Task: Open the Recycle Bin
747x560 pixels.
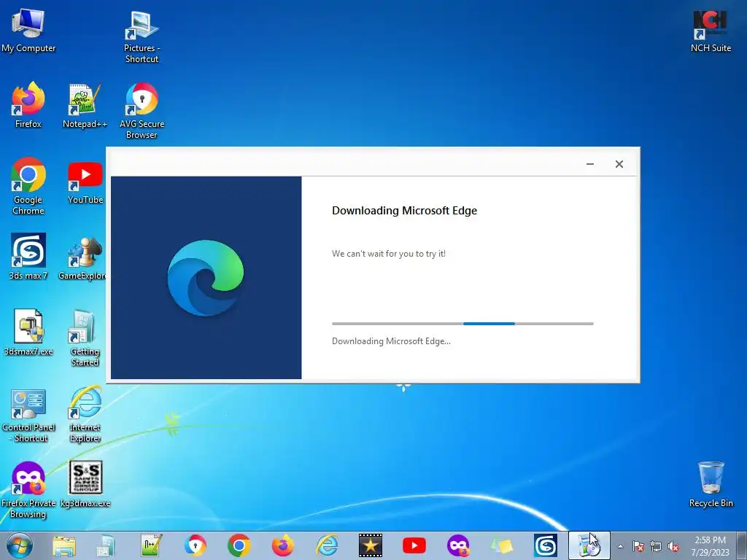Action: tap(711, 483)
